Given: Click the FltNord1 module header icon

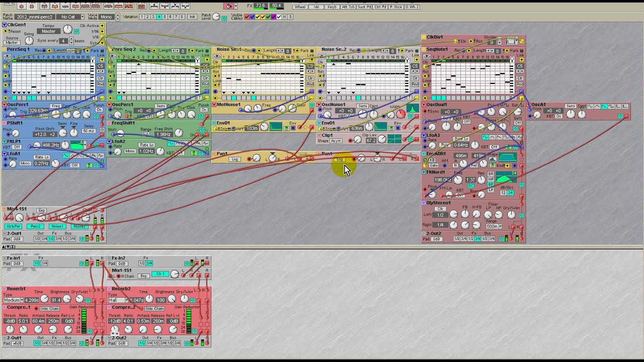Looking at the screenshot, I should point(424,172).
